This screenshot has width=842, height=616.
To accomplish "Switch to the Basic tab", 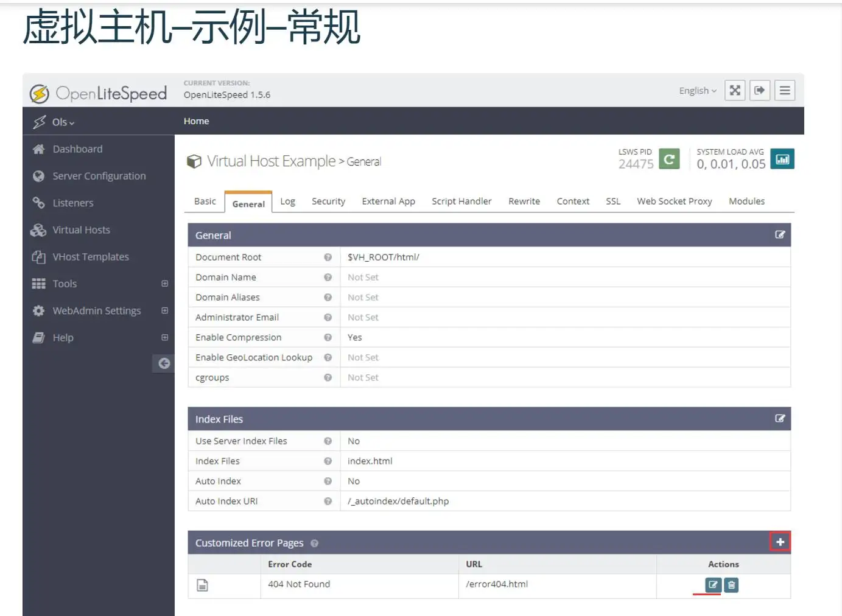I will click(205, 201).
